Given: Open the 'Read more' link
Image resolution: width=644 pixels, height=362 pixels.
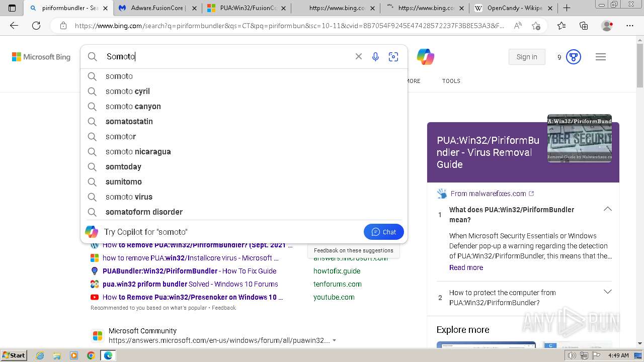Looking at the screenshot, I should [466, 267].
